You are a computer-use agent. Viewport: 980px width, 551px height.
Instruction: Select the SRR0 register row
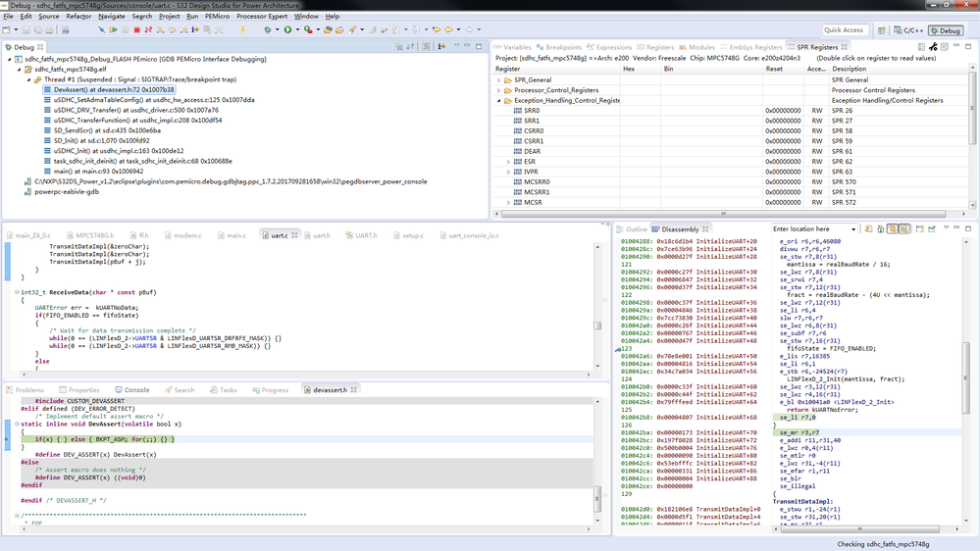(731, 111)
